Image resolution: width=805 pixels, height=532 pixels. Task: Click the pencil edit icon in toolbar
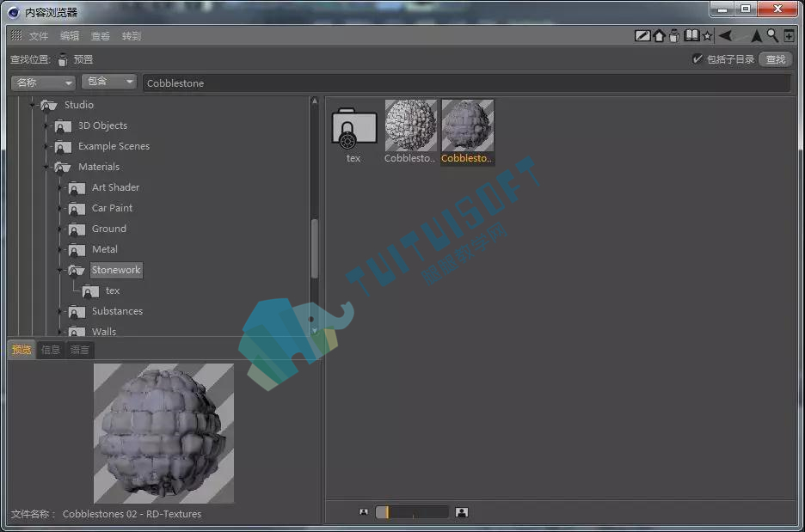(x=642, y=36)
